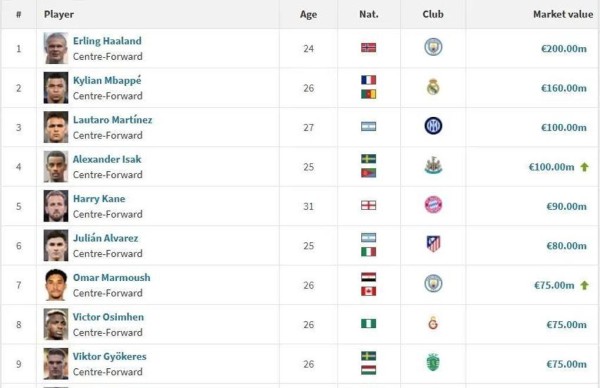Viewport: 600px width, 388px height.
Task: Click the England flag in Kane's row
Action: click(368, 205)
